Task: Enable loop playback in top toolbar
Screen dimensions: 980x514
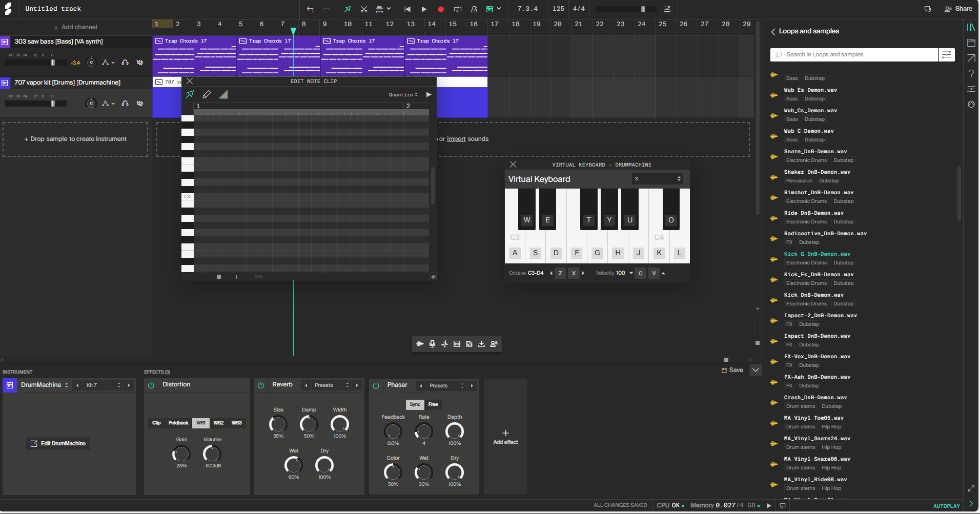Action: pyautogui.click(x=458, y=9)
